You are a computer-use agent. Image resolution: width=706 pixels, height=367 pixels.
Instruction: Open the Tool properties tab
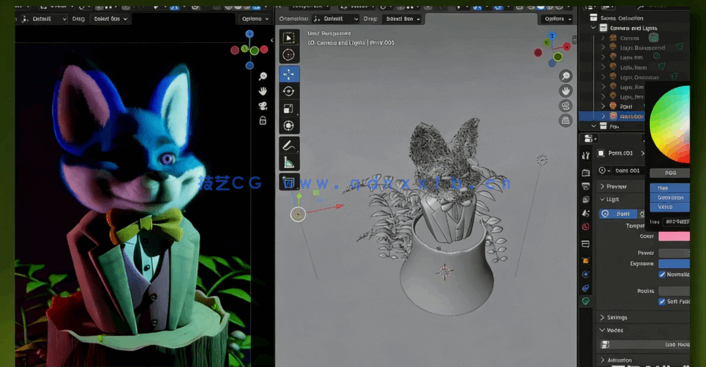[585, 156]
